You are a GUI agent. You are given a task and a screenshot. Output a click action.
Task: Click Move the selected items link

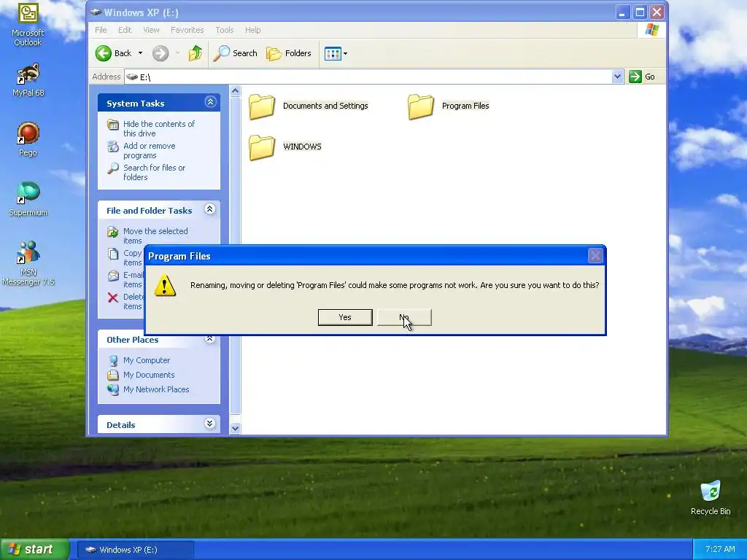155,236
